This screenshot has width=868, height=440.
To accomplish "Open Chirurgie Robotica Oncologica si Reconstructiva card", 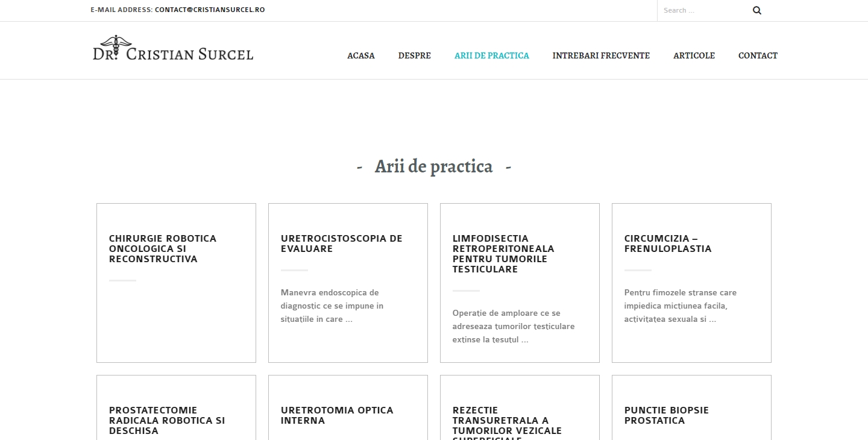I will tap(162, 249).
